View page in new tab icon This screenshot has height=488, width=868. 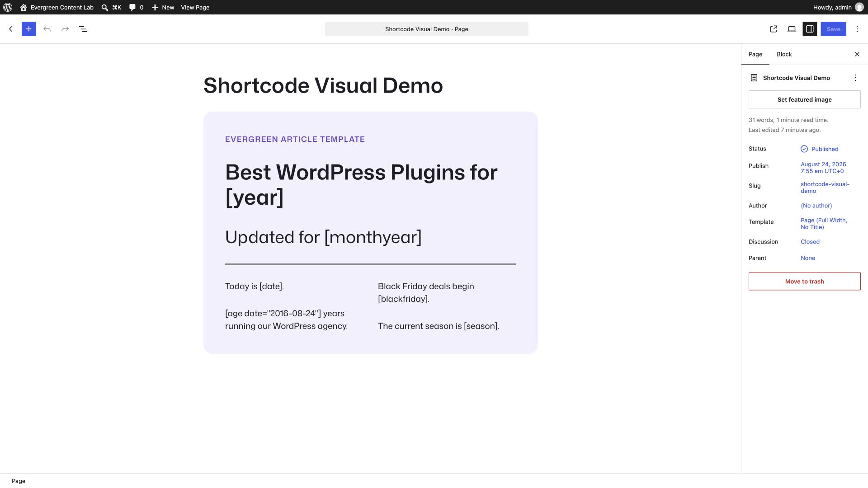[774, 29]
